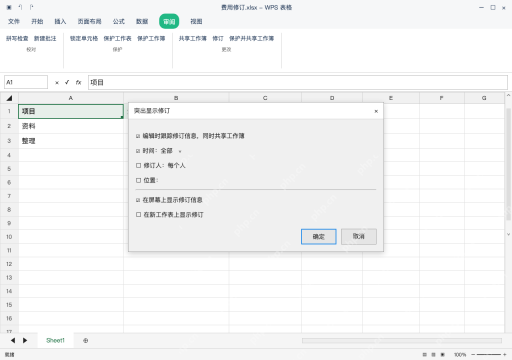512x360 pixels.
Task: Switch to the 页面布局 ribbon tab
Action: pyautogui.click(x=89, y=21)
